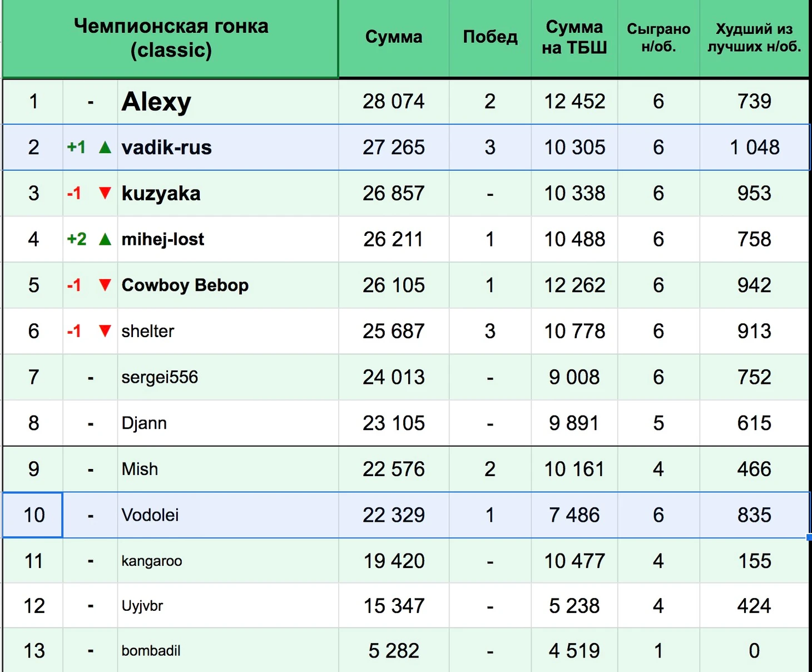The image size is (812, 672).
Task: Click the red down arrow beside kuzyaka
Action: pyautogui.click(x=105, y=194)
